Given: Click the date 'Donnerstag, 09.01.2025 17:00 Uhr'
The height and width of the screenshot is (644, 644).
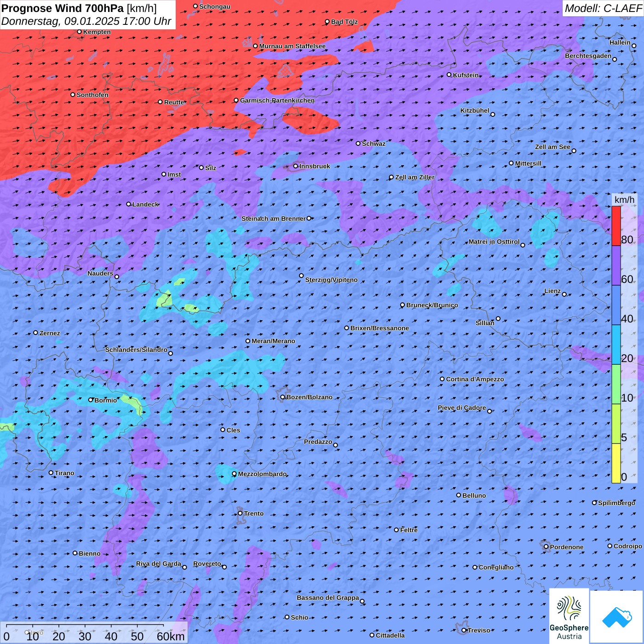Looking at the screenshot, I should point(86,21).
